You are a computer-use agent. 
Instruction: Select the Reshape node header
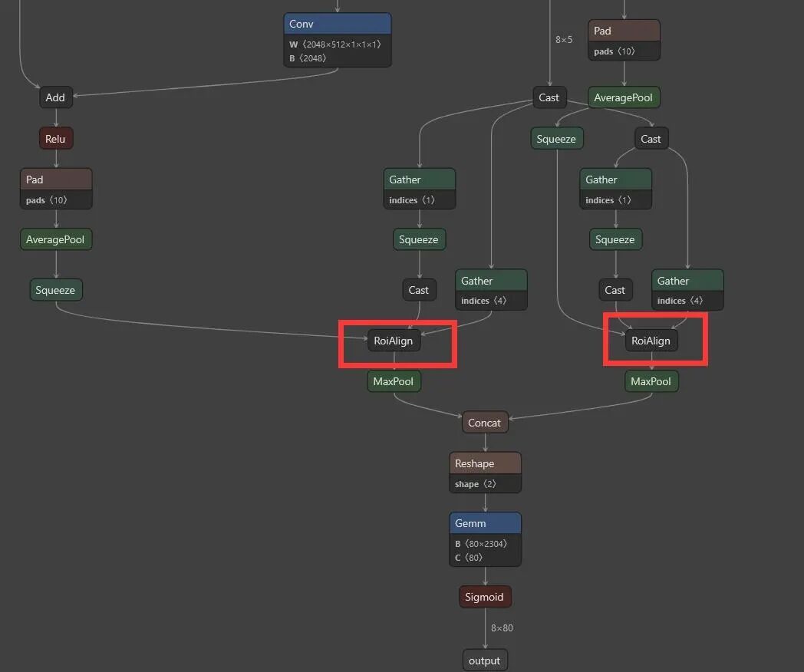click(485, 463)
